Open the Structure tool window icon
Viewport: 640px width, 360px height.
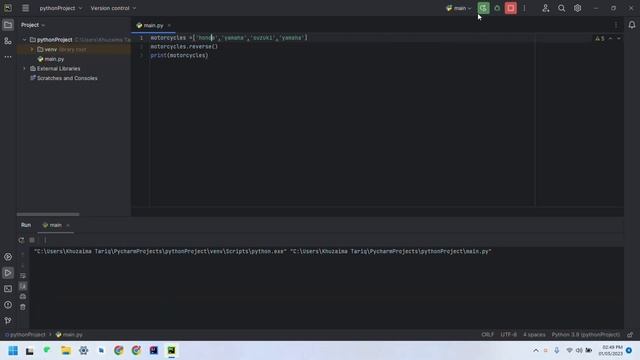pyautogui.click(x=8, y=41)
